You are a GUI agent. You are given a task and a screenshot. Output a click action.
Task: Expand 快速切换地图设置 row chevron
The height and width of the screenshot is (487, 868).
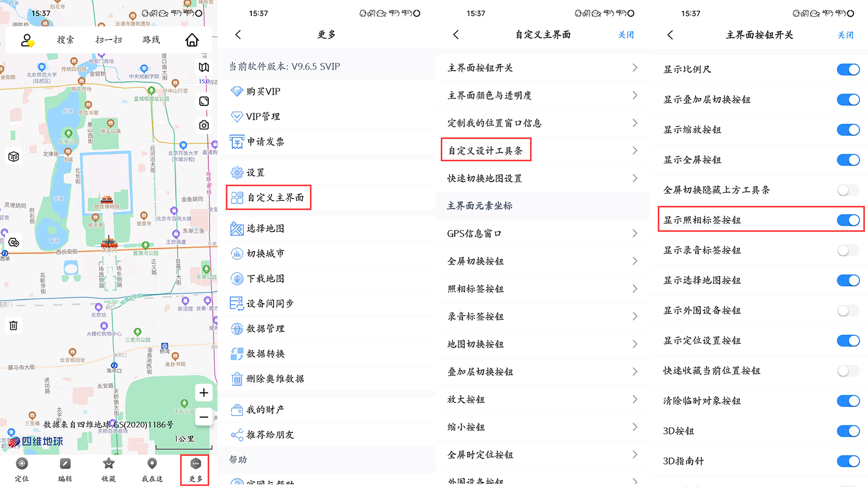click(x=635, y=178)
